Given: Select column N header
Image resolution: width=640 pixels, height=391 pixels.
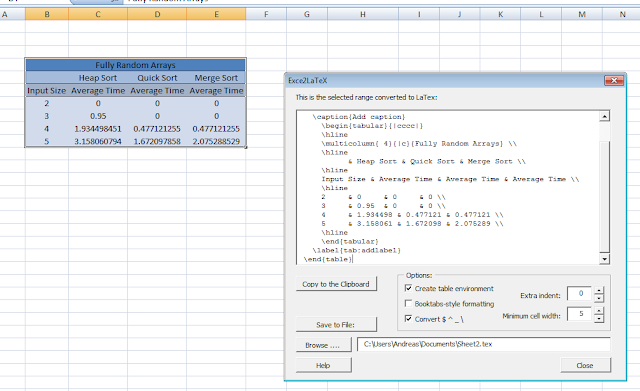Looking at the screenshot, I should click(622, 14).
